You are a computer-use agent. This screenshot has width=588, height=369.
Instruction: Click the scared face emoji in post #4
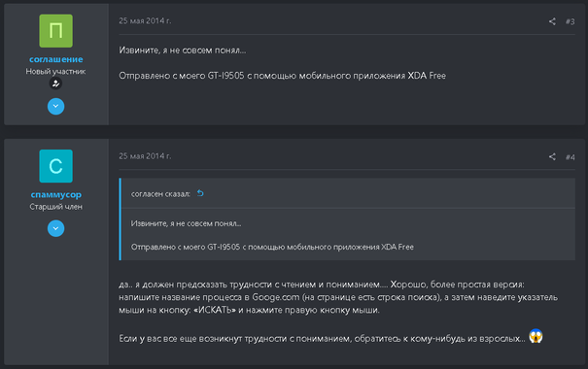[x=536, y=336]
